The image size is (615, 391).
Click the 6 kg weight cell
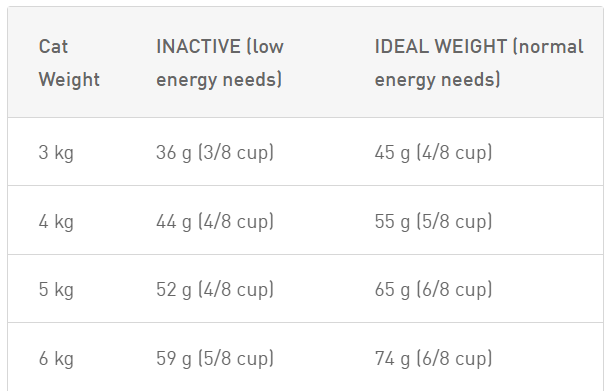56,358
